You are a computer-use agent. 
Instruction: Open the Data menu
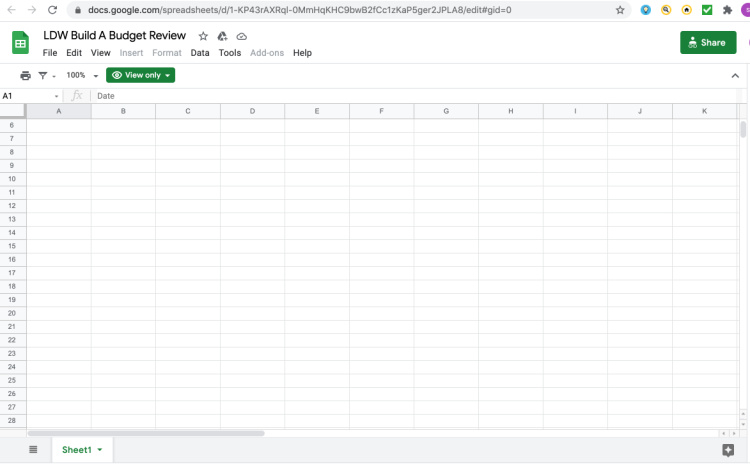pyautogui.click(x=200, y=53)
